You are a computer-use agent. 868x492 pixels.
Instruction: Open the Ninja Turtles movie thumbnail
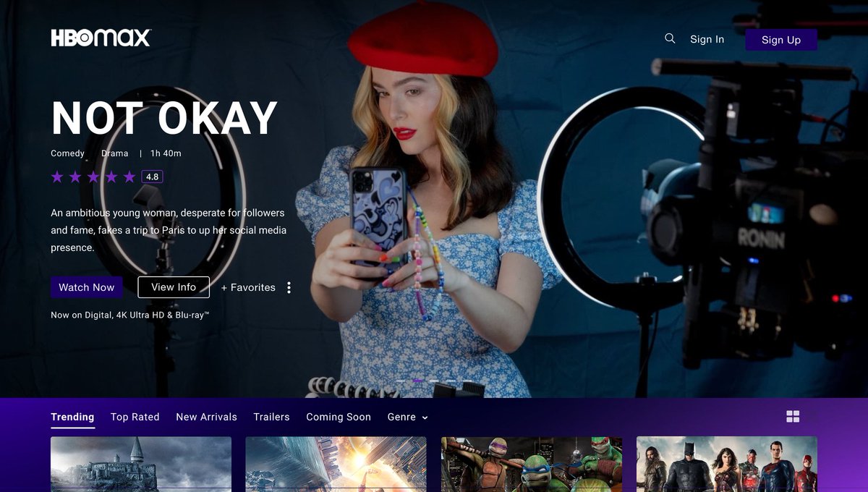(532, 464)
